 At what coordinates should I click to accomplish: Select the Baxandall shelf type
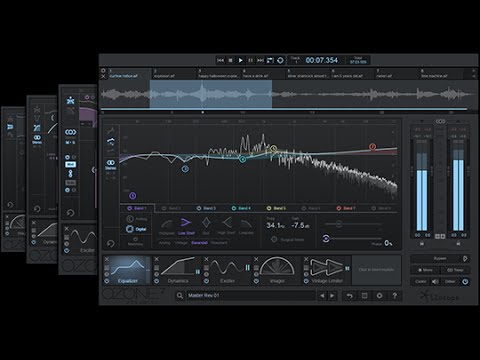199,243
